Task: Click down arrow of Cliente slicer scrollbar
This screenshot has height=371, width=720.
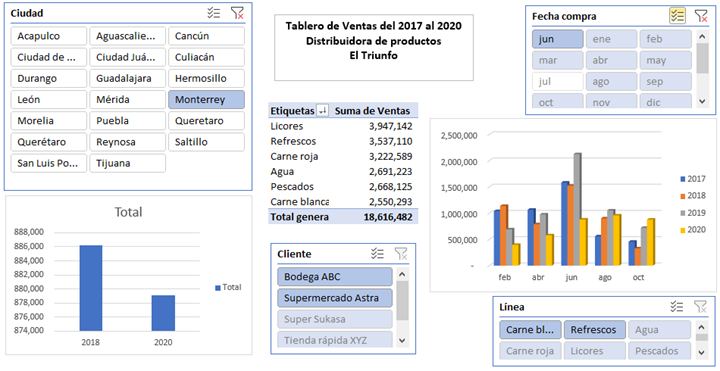Action: coord(402,340)
